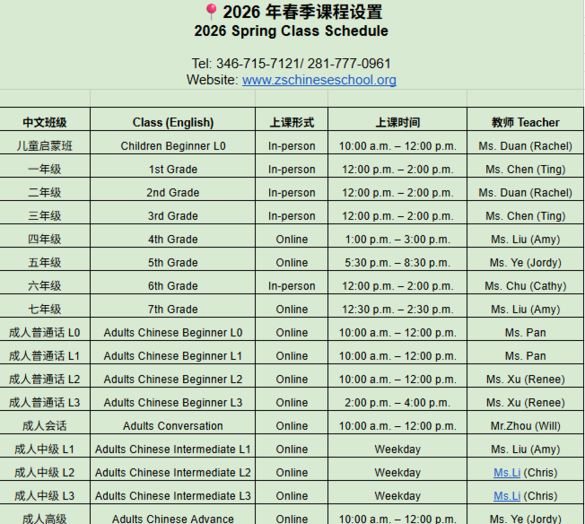585x524 pixels.
Task: Select the 成人中级 L1 cell
Action: (x=45, y=446)
